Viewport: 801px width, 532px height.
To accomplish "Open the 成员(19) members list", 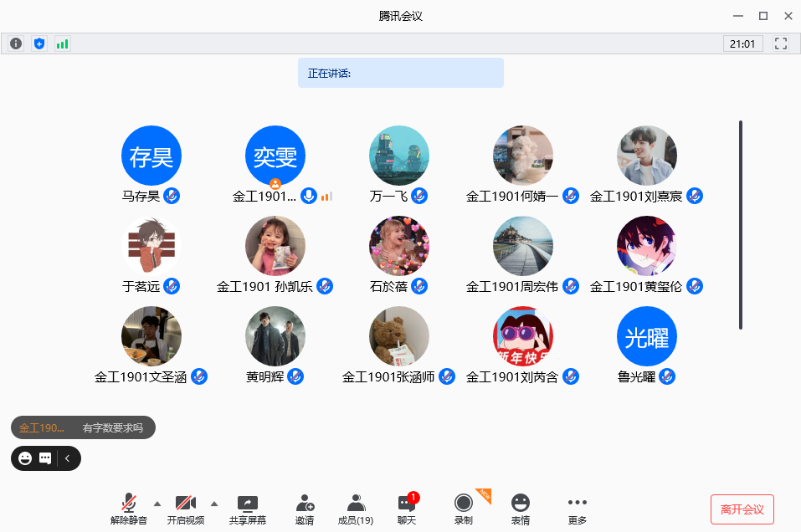I will click(x=356, y=509).
